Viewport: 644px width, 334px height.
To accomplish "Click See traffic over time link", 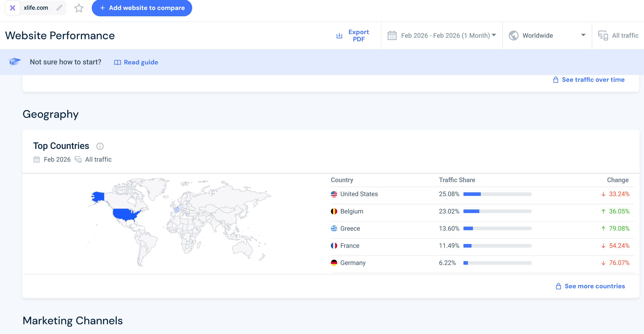I will (593, 80).
